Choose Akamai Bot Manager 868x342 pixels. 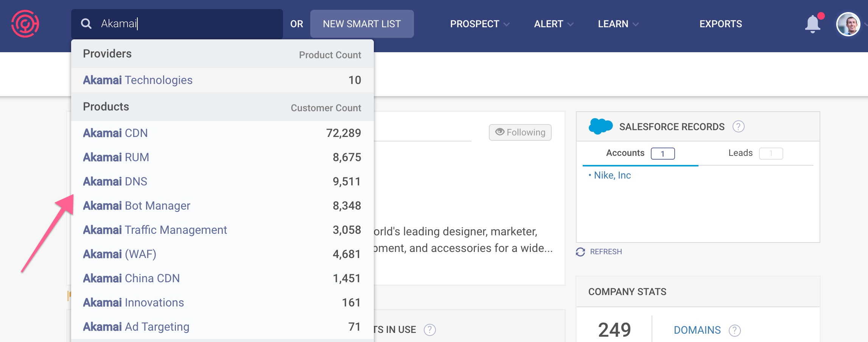click(222, 206)
